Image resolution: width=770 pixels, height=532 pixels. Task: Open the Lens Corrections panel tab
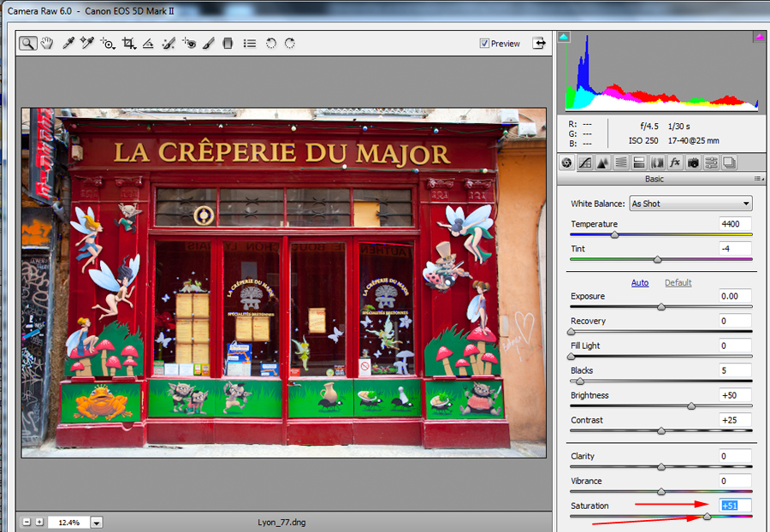coord(657,163)
